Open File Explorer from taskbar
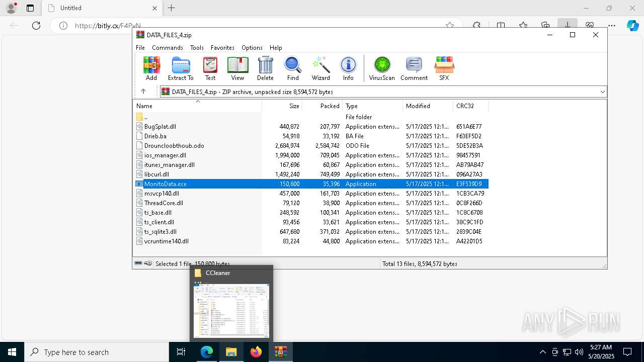 click(231, 352)
